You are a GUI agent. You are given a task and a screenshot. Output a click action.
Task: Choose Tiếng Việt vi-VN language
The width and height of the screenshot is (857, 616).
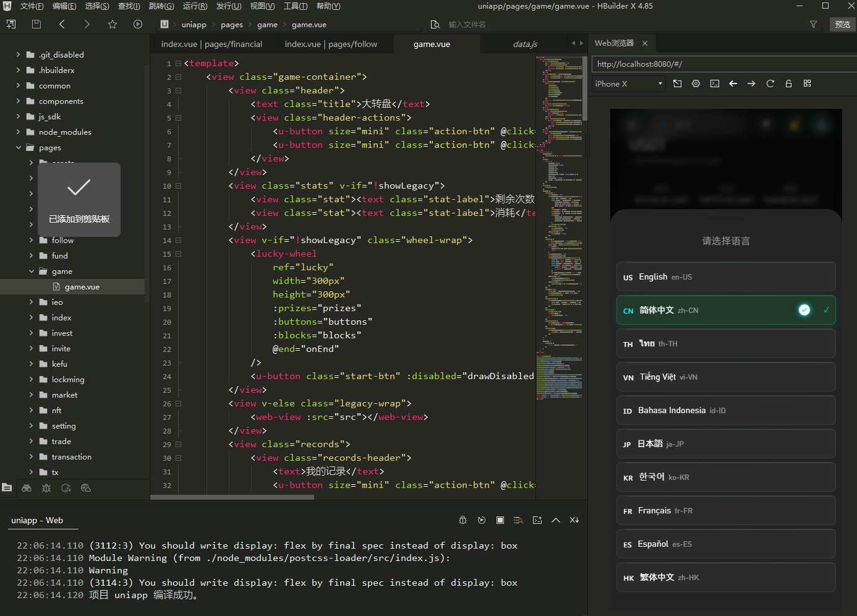(725, 377)
